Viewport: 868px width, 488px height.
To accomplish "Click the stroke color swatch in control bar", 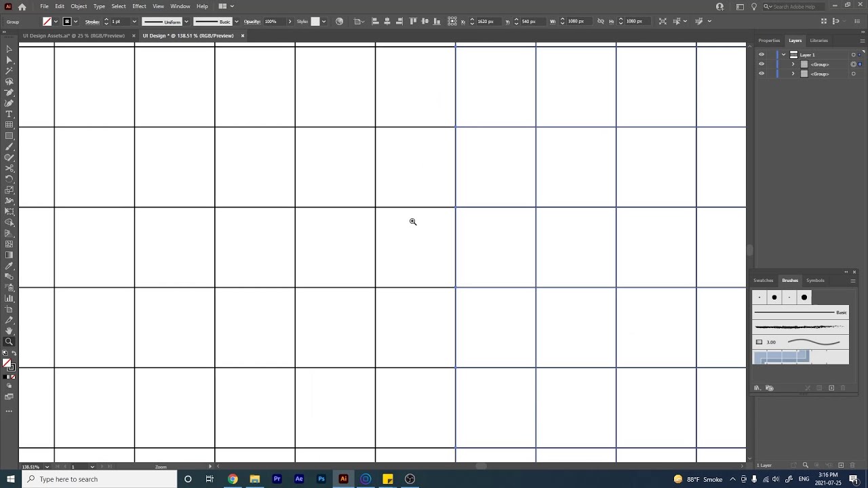I will pos(66,22).
